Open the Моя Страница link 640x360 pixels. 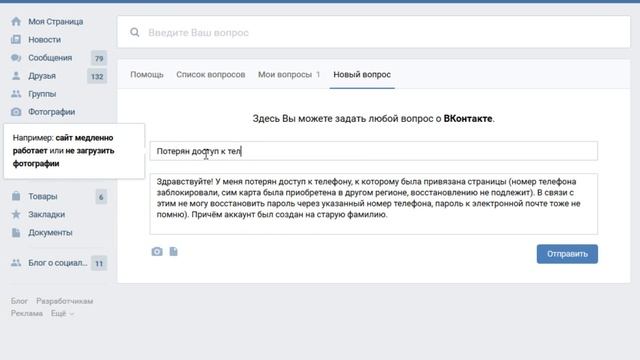[x=56, y=21]
